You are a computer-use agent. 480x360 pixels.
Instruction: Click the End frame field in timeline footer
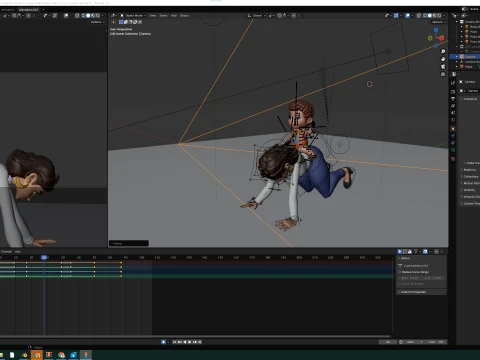coord(437,342)
